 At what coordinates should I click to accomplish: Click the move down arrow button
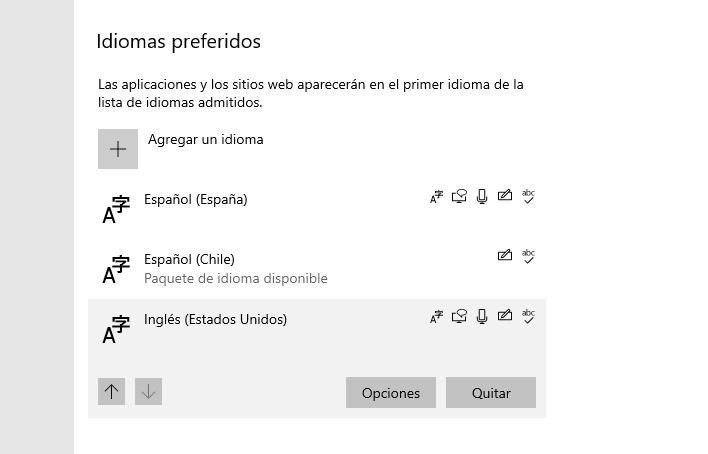[x=149, y=392]
